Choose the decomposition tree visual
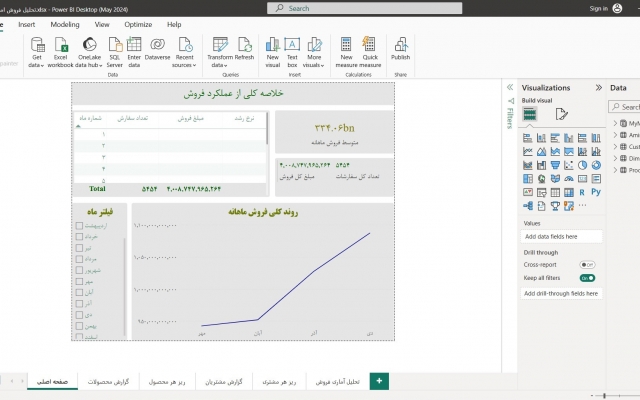The image size is (640, 400). [x=528, y=205]
